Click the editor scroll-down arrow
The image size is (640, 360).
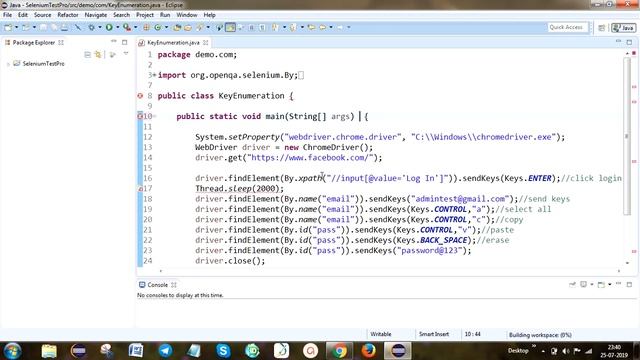pyautogui.click(x=627, y=263)
